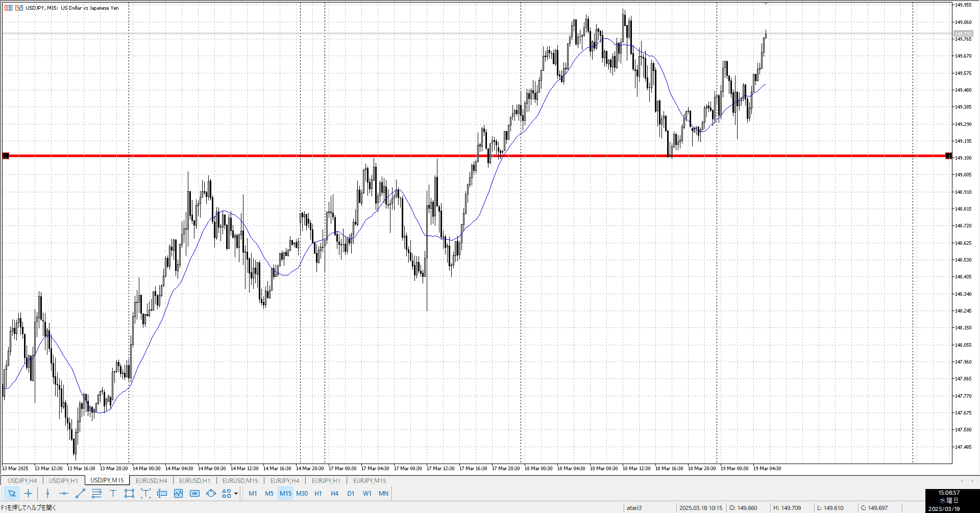
Task: Switch chart timeframe to M1
Action: [253, 493]
